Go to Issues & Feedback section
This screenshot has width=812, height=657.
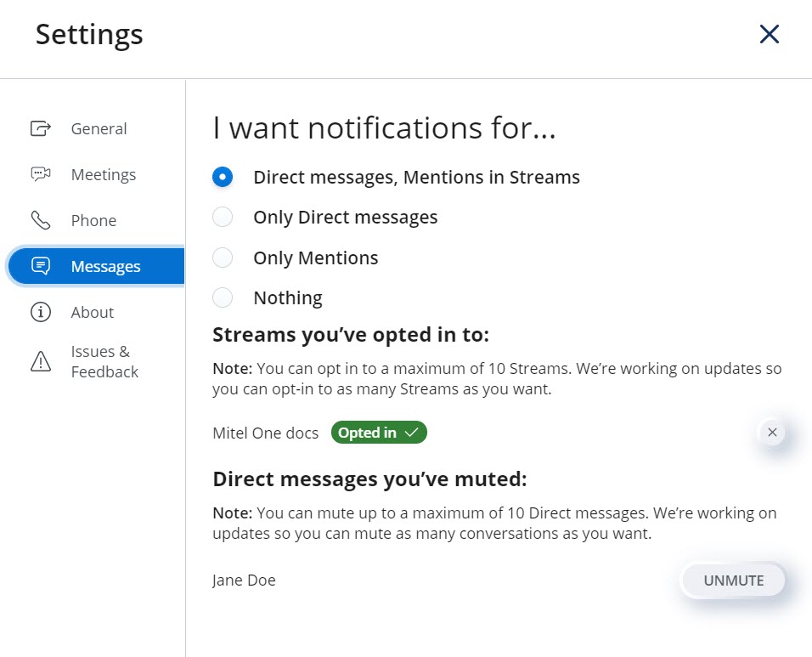coord(104,362)
